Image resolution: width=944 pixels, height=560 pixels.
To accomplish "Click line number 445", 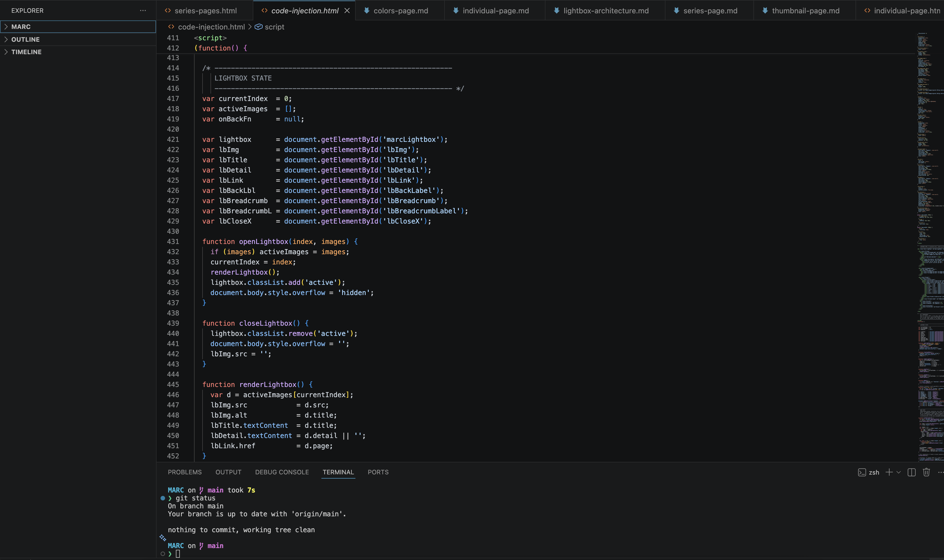I will [x=173, y=384].
